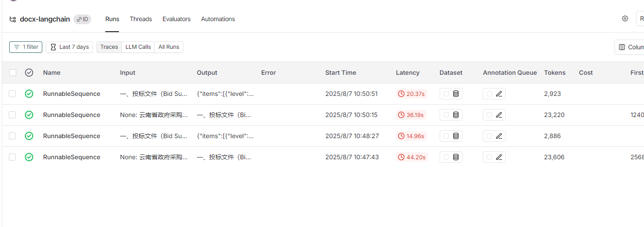Switch to All Runs view
Screen dimensions: 644x227
tap(169, 47)
